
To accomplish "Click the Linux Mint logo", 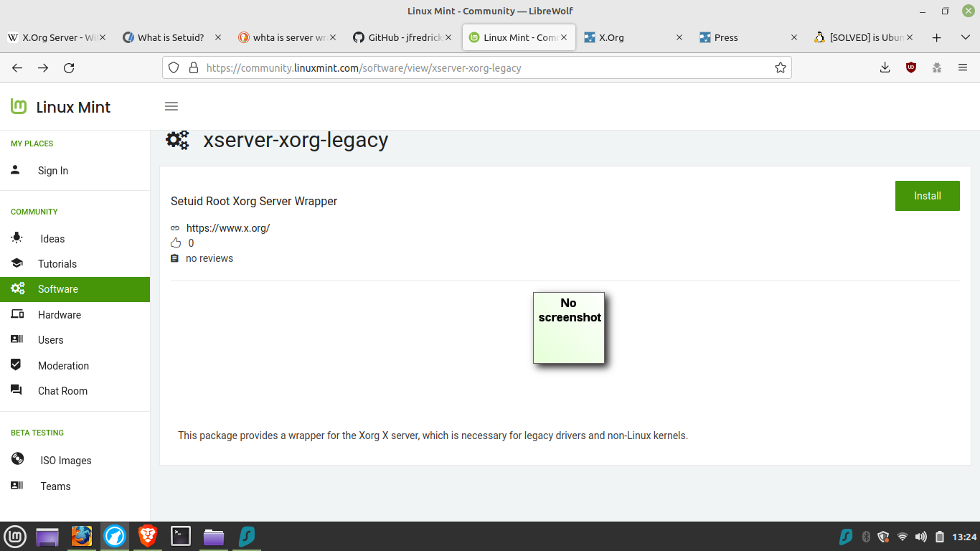I will [x=60, y=107].
